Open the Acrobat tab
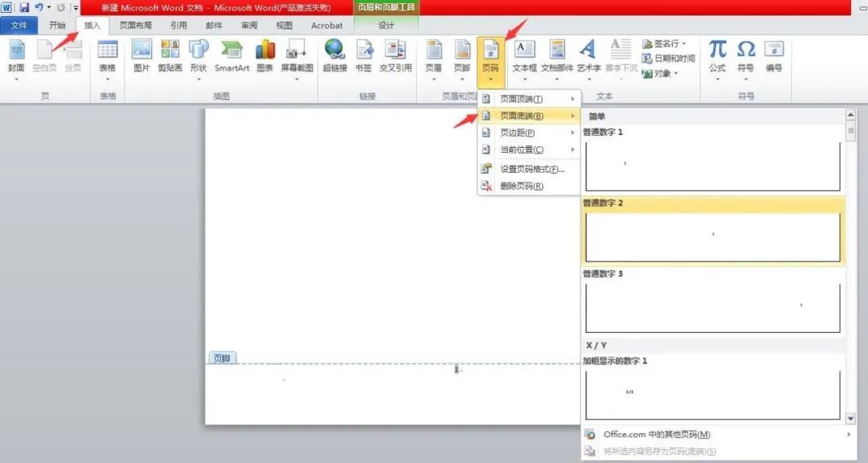 [x=326, y=26]
